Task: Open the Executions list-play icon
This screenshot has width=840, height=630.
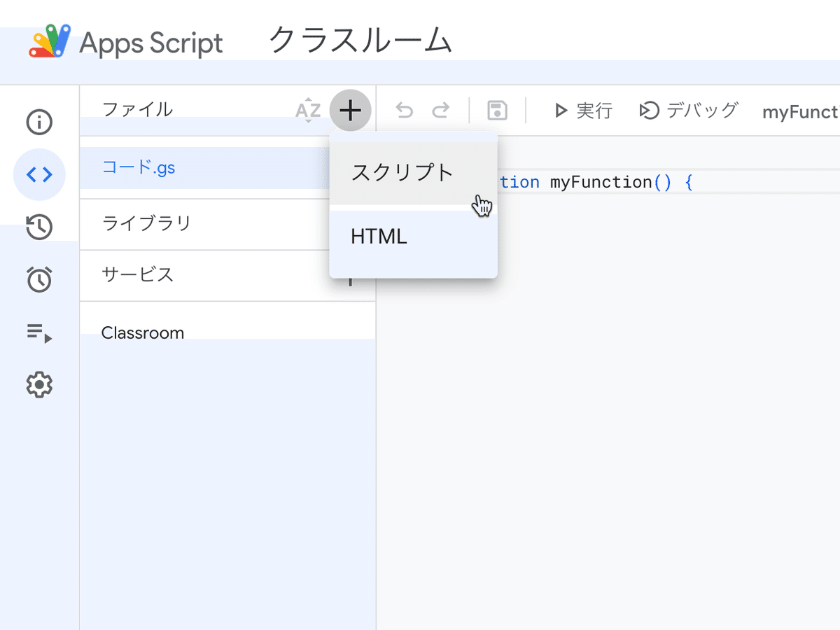Action: (39, 332)
